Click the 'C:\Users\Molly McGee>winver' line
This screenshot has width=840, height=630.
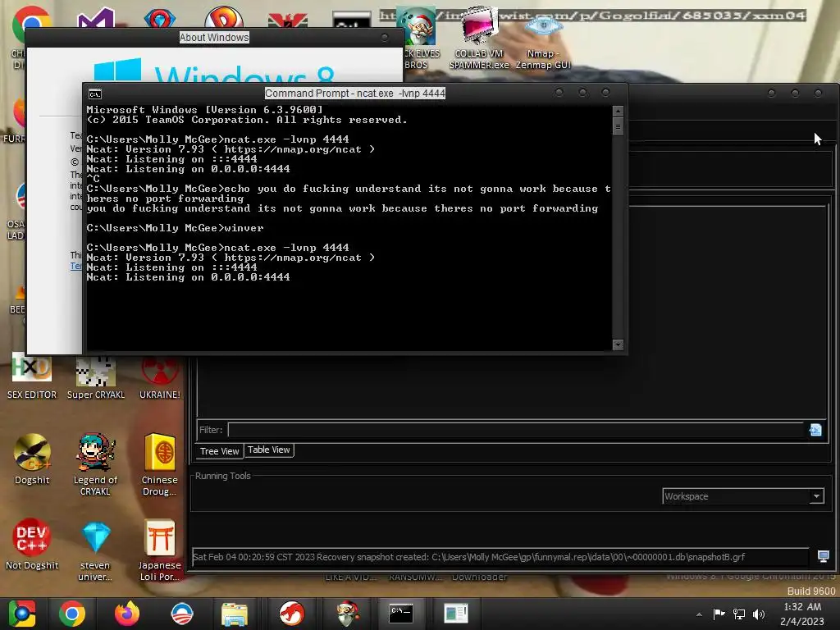pos(176,228)
